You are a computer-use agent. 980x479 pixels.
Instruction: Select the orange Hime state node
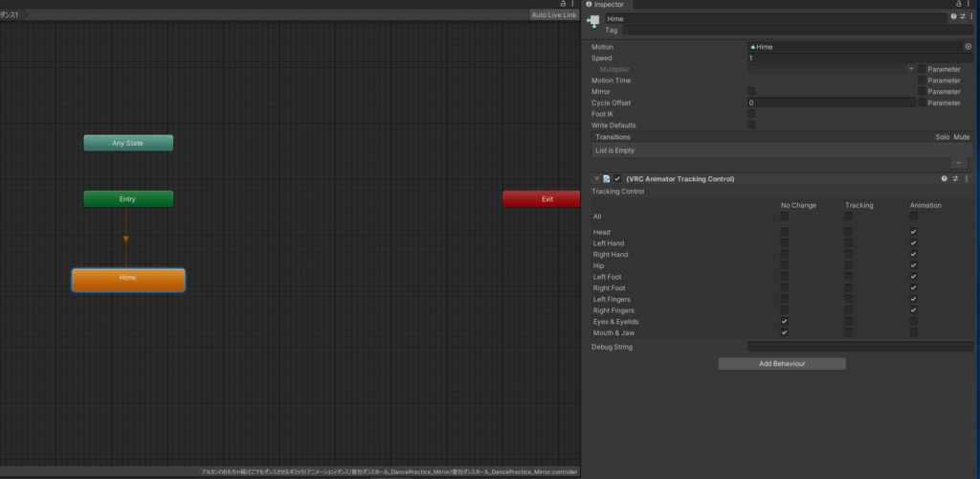128,280
